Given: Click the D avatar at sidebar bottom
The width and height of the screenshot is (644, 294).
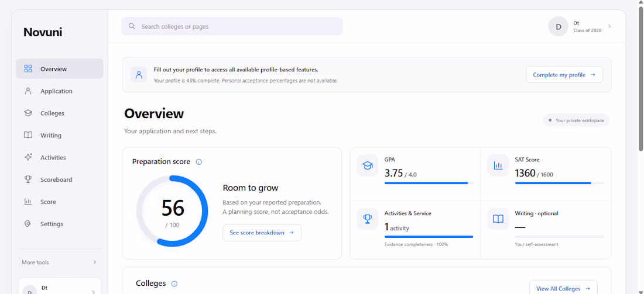Looking at the screenshot, I should [29, 289].
